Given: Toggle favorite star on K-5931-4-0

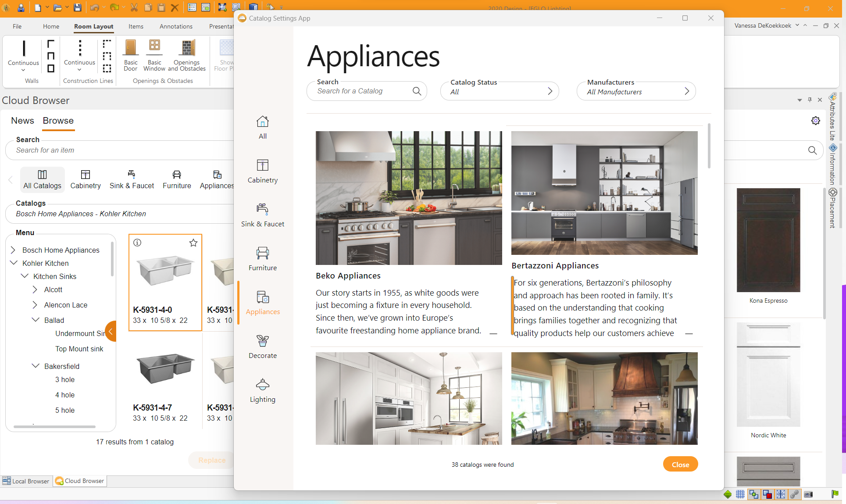Looking at the screenshot, I should [193, 243].
